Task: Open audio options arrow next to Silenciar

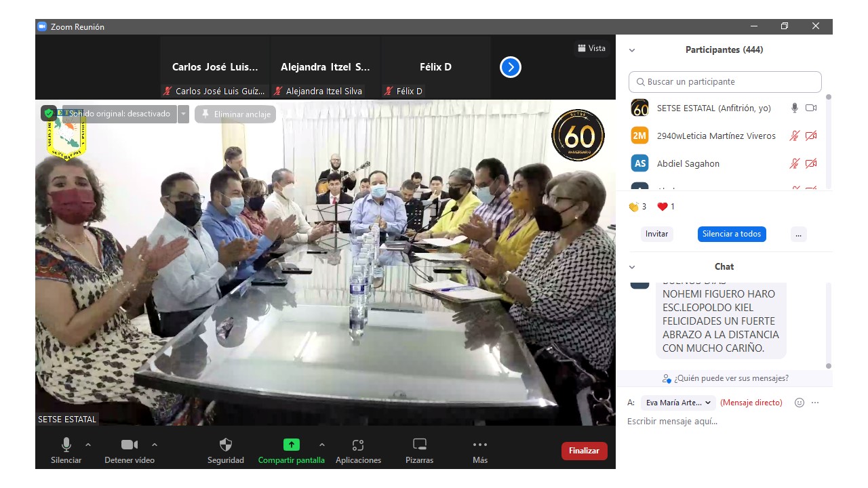Action: click(x=88, y=445)
